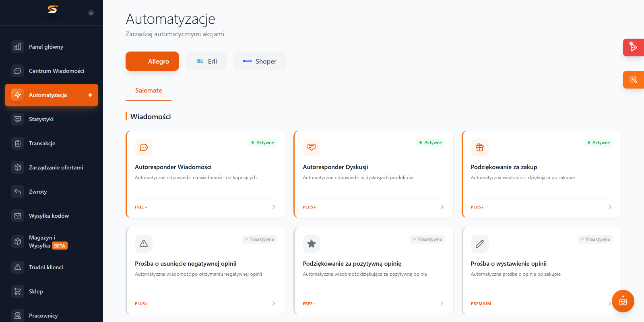Image resolution: width=644 pixels, height=322 pixels.
Task: Click the pencil icon on Prośba o wystawienie opinii
Action: (x=480, y=244)
